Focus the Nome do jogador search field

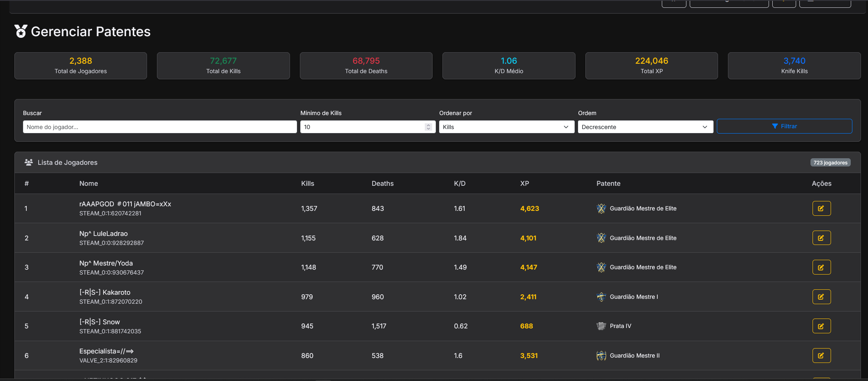click(x=159, y=127)
